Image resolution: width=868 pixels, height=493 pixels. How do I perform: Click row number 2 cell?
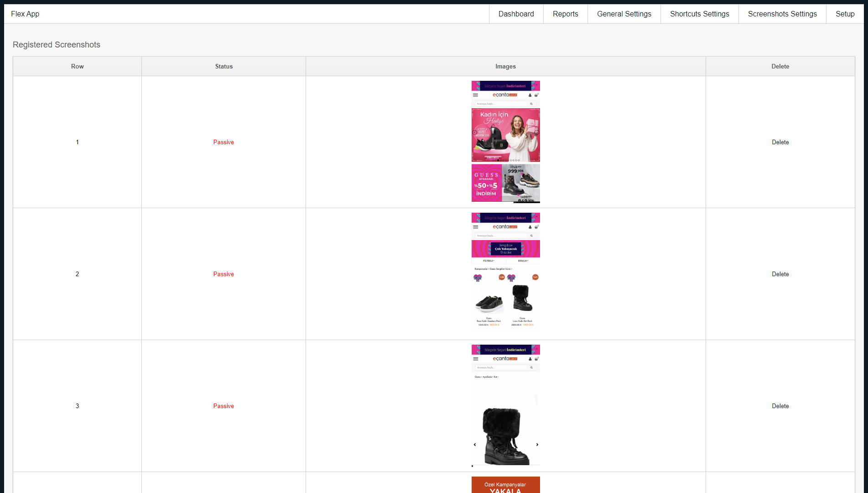coord(77,274)
